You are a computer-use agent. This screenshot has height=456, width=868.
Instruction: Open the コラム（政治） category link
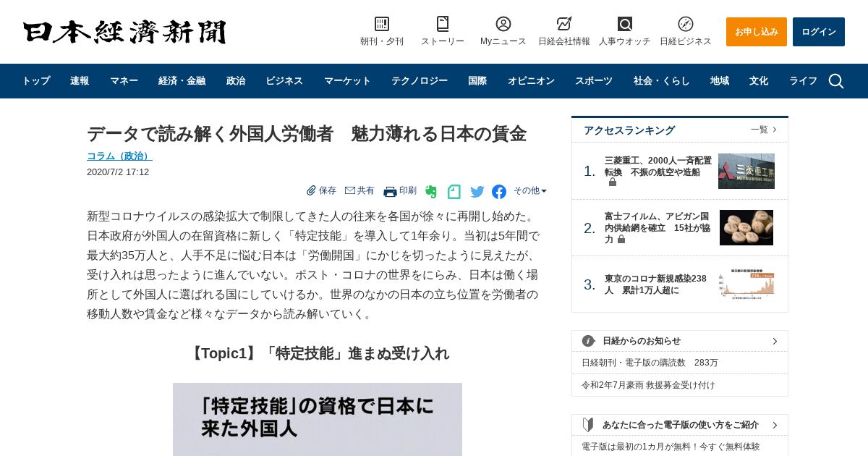(x=119, y=156)
